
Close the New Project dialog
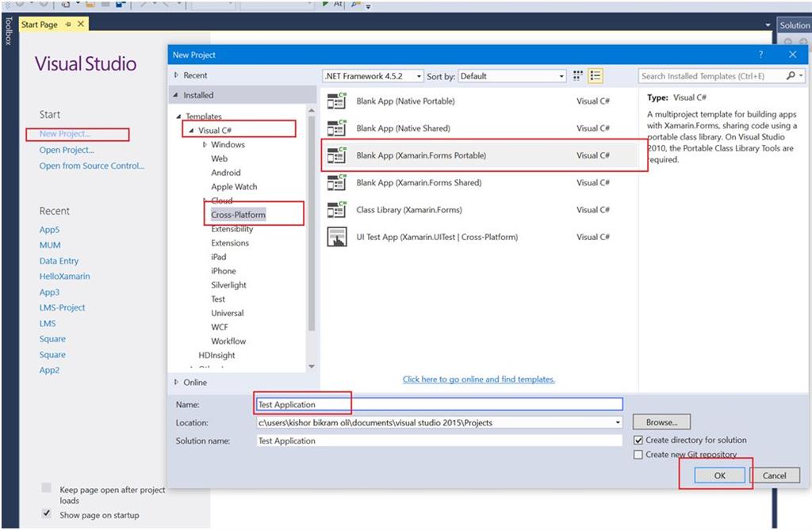pos(792,55)
